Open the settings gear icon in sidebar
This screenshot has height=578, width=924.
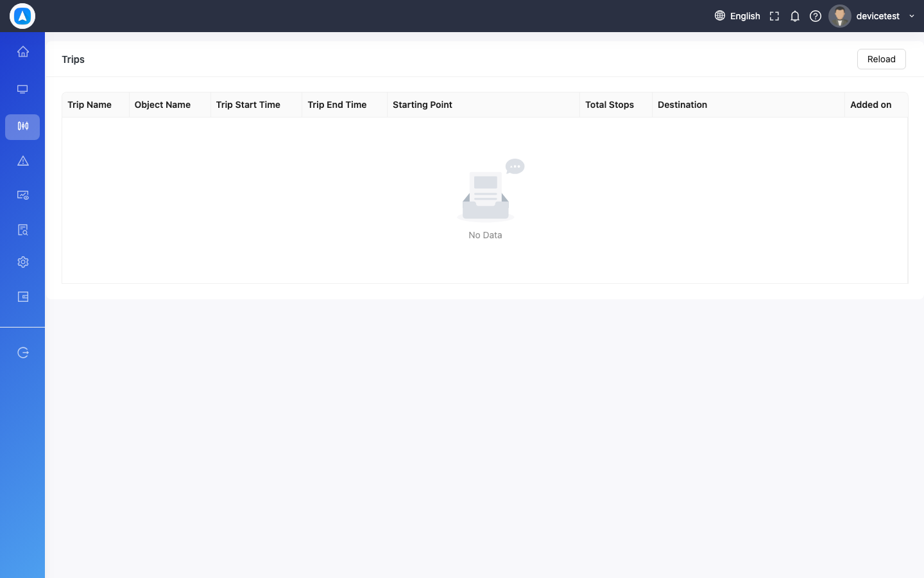point(23,262)
